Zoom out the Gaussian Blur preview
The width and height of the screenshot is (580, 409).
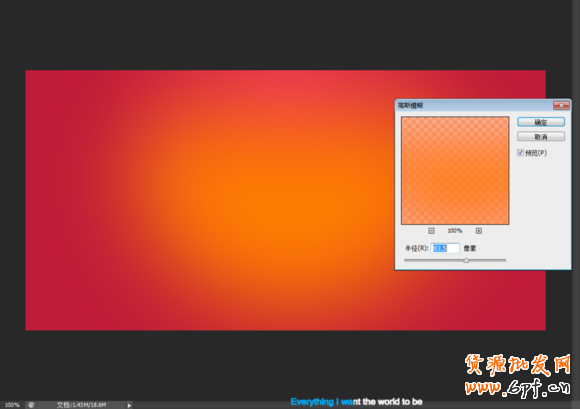pos(431,231)
